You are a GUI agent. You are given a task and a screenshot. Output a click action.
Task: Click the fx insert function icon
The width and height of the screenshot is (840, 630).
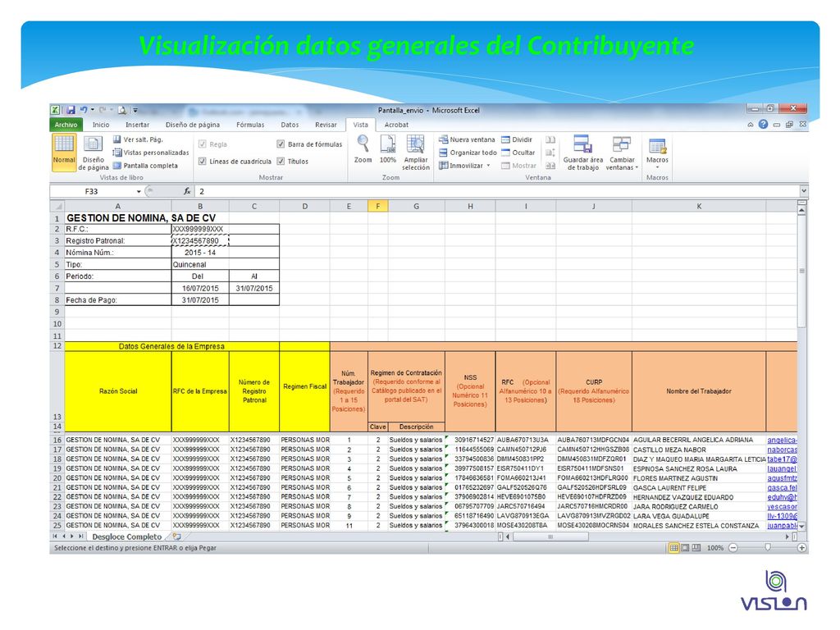[187, 191]
